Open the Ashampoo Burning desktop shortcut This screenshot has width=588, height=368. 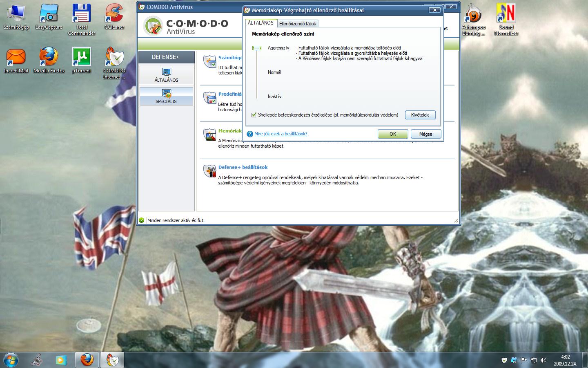pos(474,20)
